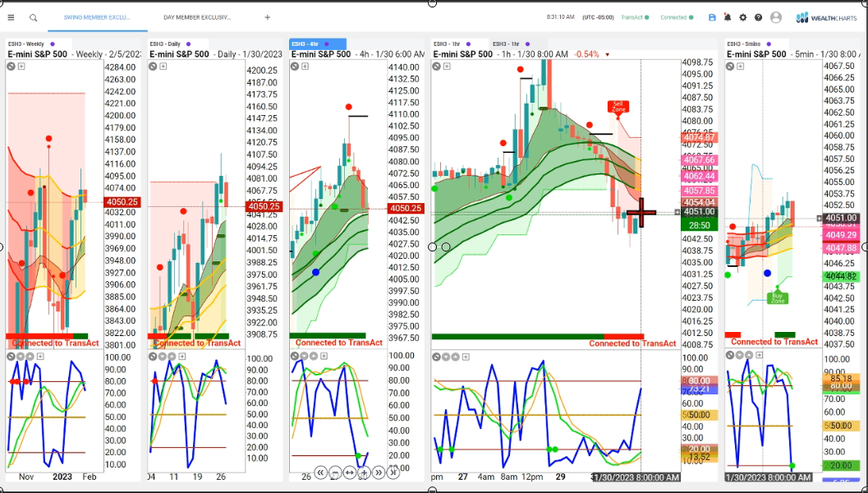The image size is (868, 493).
Task: Move 5min oscillator pane down arrow
Action: [x=740, y=357]
